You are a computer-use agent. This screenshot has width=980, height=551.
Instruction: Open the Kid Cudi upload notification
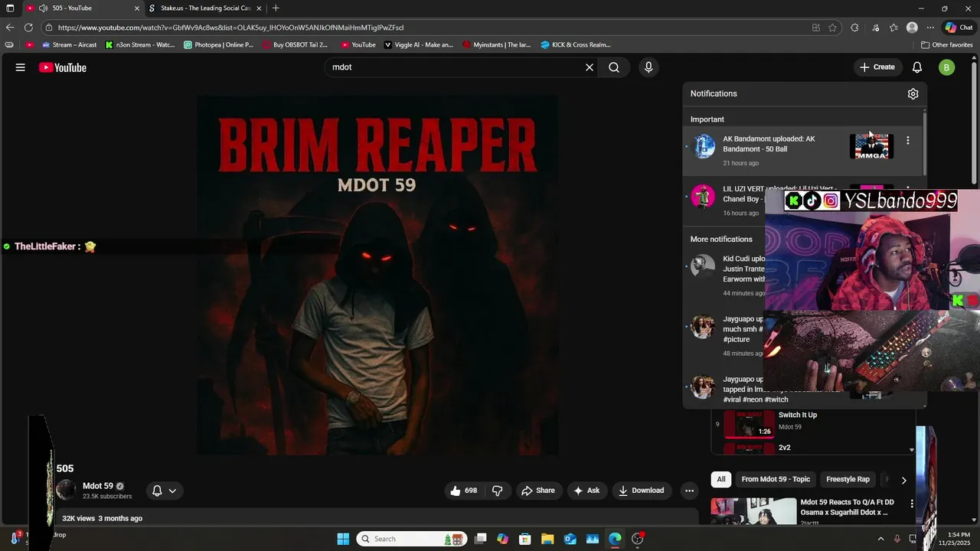[x=743, y=269]
